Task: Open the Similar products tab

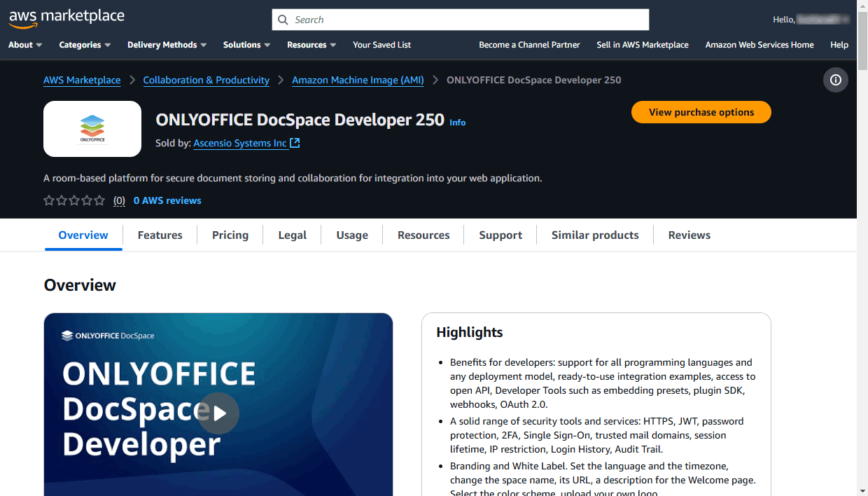Action: coord(594,235)
